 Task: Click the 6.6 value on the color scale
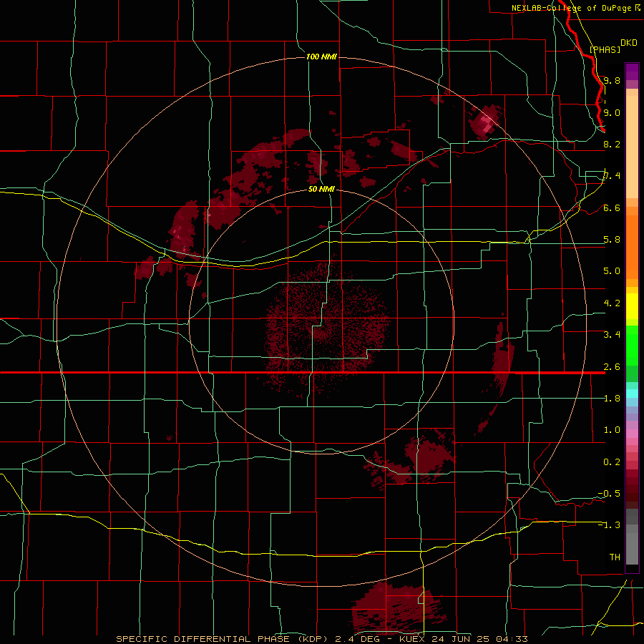pos(612,208)
